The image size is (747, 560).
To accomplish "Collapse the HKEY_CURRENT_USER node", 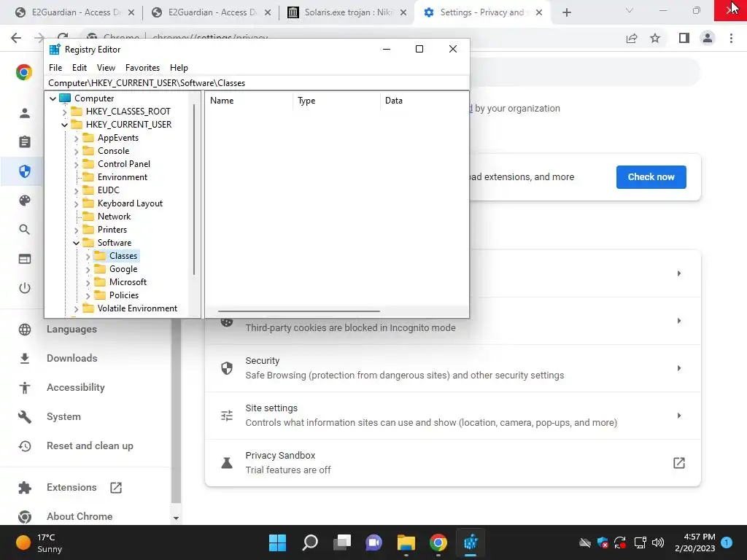I will click(x=64, y=125).
